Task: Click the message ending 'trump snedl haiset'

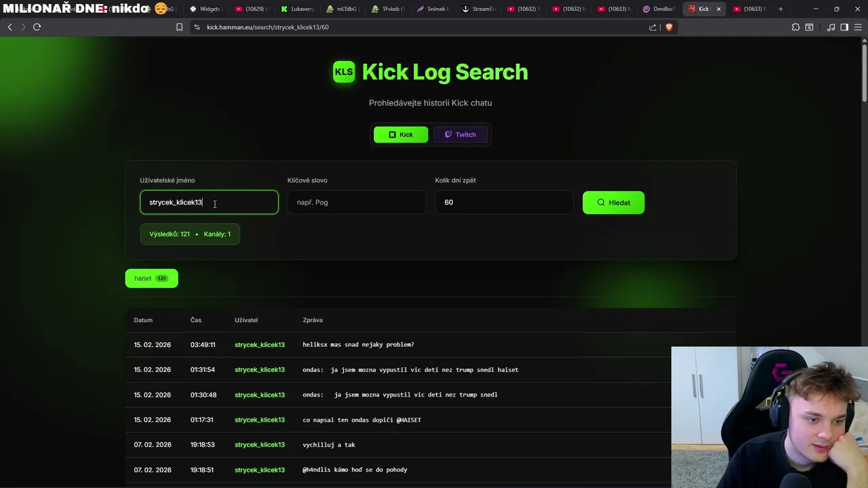Action: [410, 369]
